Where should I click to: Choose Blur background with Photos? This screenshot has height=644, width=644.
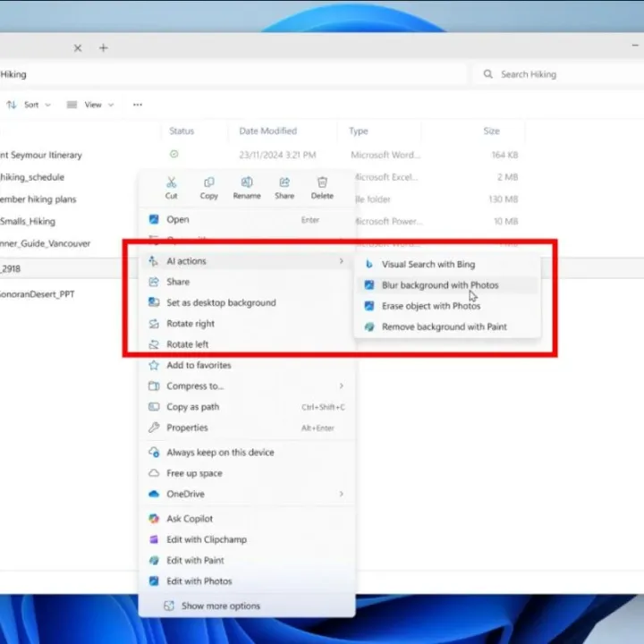(447, 285)
